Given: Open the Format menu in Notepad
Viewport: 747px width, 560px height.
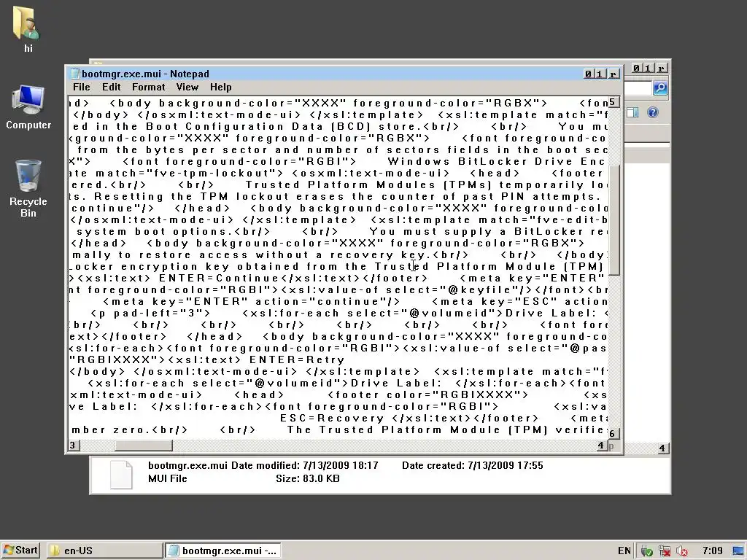Looking at the screenshot, I should (x=149, y=87).
